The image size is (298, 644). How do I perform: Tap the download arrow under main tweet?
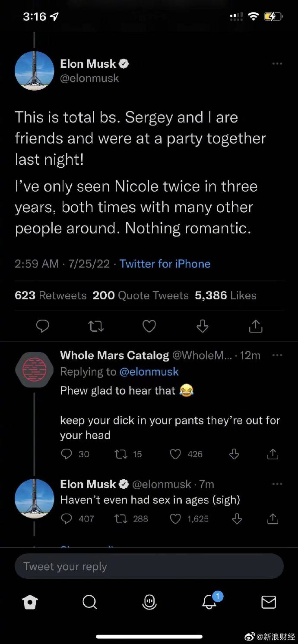click(202, 326)
